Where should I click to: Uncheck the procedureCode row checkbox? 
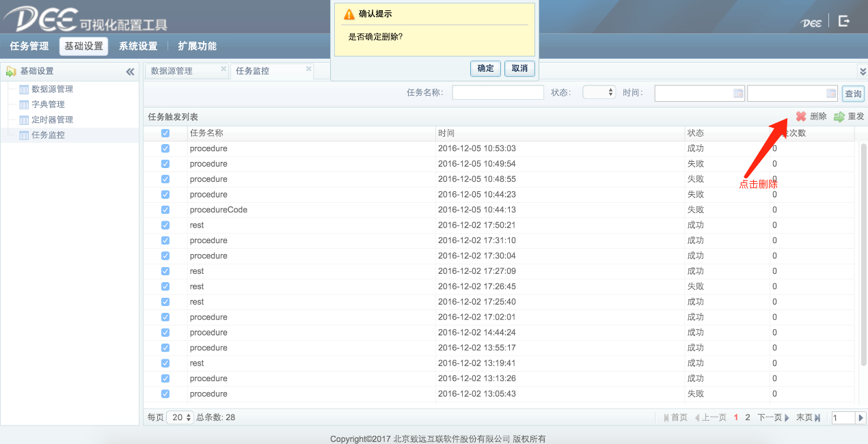click(165, 210)
